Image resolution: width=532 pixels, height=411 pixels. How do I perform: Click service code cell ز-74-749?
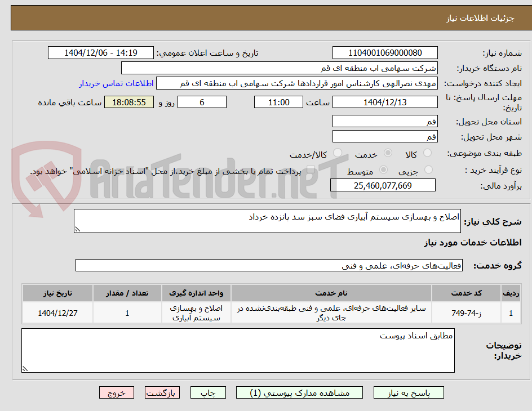[467, 313]
